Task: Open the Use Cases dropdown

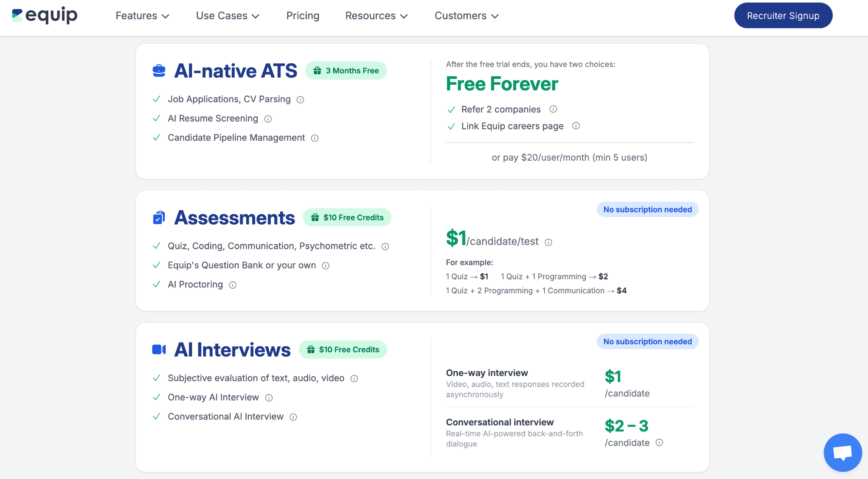Action: click(x=228, y=16)
